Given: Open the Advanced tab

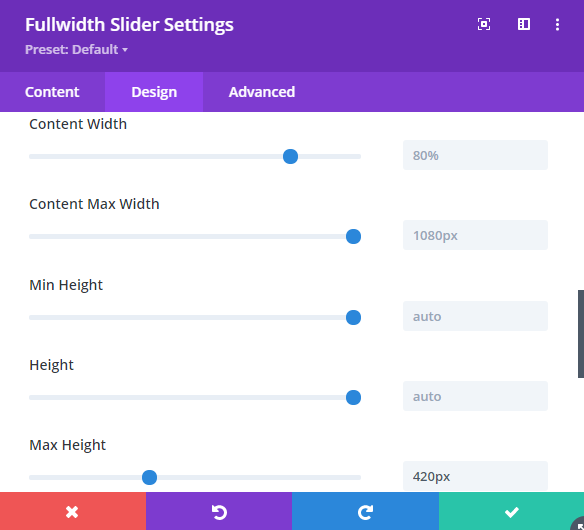Looking at the screenshot, I should [x=262, y=92].
